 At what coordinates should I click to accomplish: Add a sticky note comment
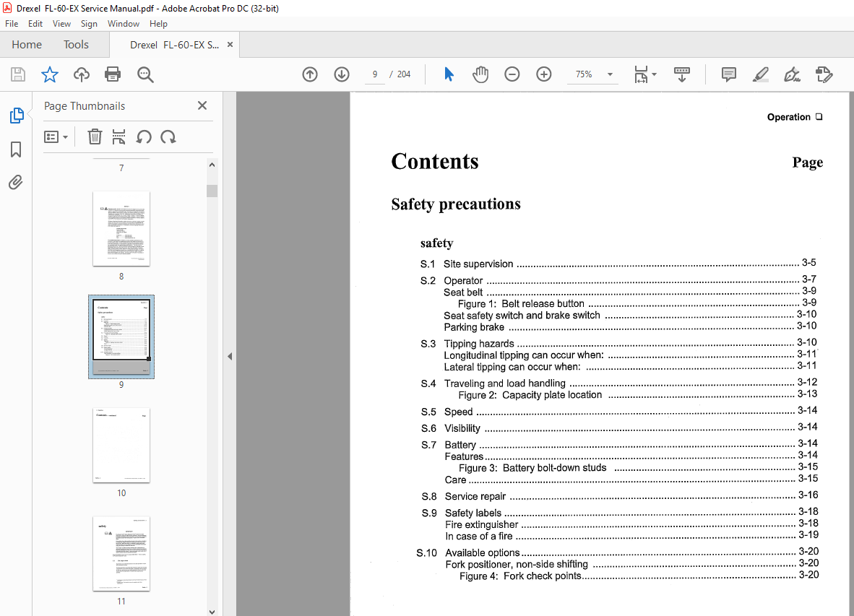coord(729,74)
